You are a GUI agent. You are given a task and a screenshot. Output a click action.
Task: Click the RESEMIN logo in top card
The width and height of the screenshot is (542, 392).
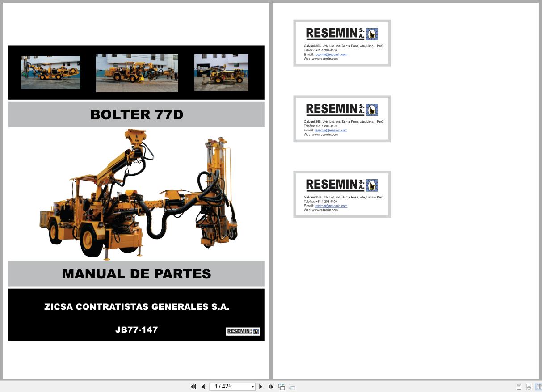click(342, 34)
